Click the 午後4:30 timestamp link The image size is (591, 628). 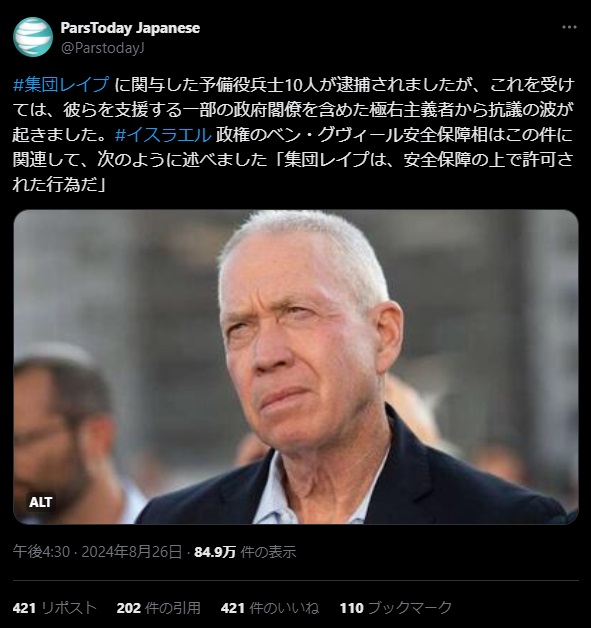(41, 552)
